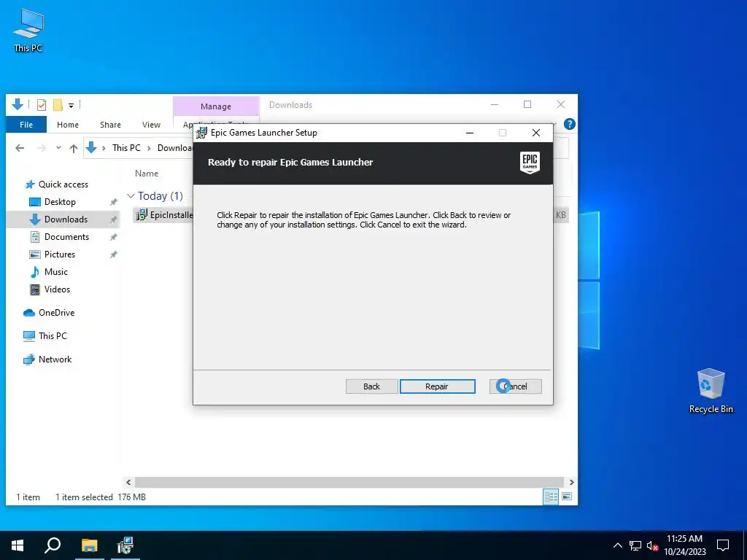Select This PC in the navigation pane
747x560 pixels.
(53, 336)
